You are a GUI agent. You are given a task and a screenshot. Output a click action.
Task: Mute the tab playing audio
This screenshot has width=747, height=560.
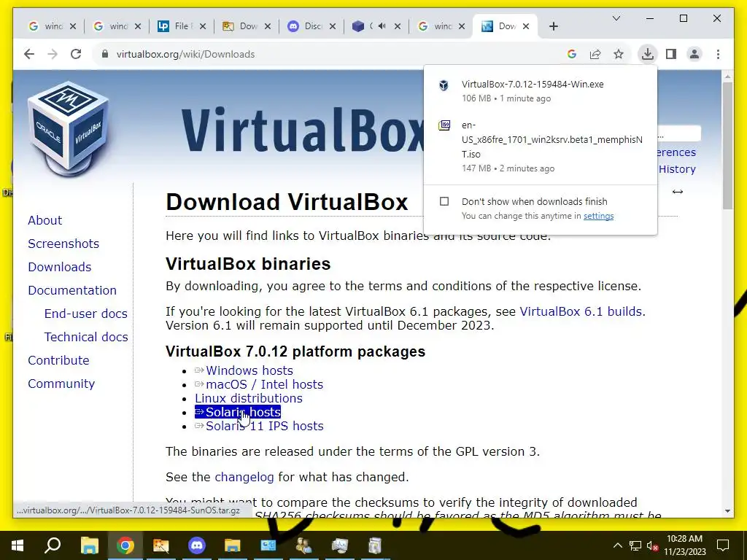pos(382,26)
